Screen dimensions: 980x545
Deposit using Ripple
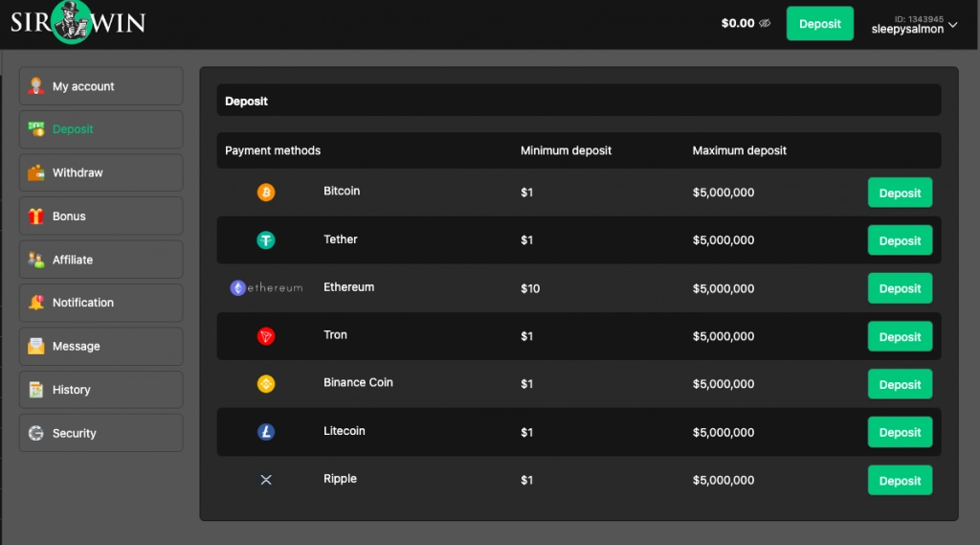tap(899, 481)
